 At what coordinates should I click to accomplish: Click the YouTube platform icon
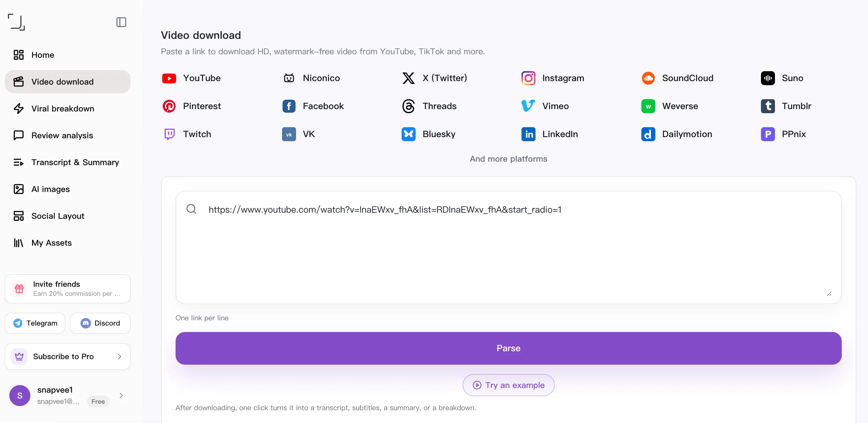169,78
